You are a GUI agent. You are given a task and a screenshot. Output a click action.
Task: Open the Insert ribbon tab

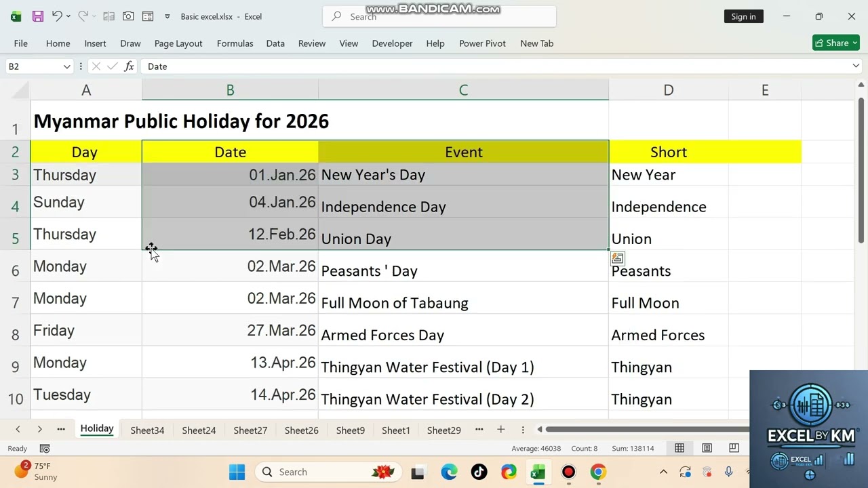[95, 43]
